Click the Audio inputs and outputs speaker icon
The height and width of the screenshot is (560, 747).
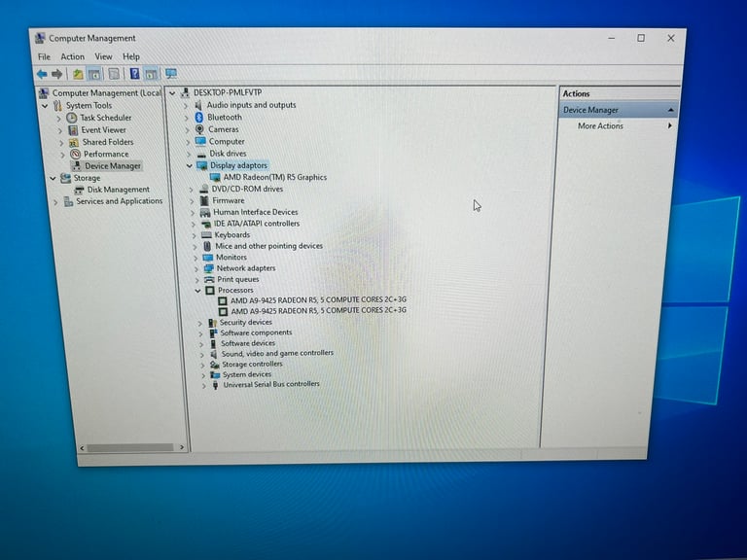(198, 105)
